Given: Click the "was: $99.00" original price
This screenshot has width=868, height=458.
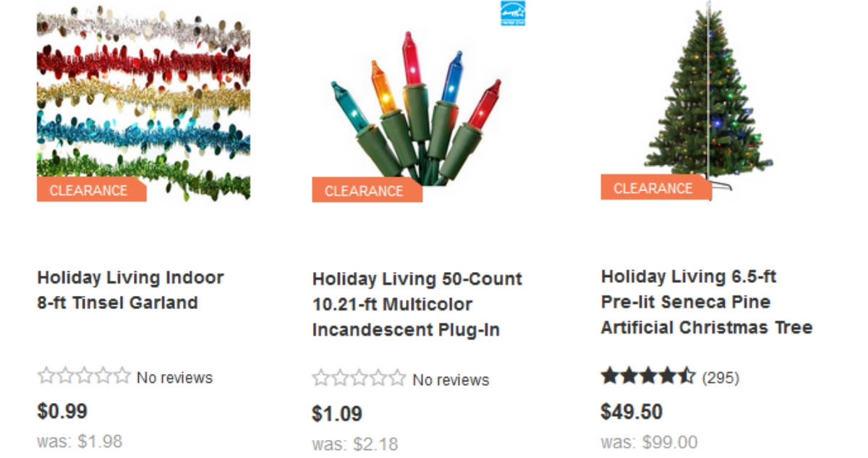Looking at the screenshot, I should [x=649, y=442].
